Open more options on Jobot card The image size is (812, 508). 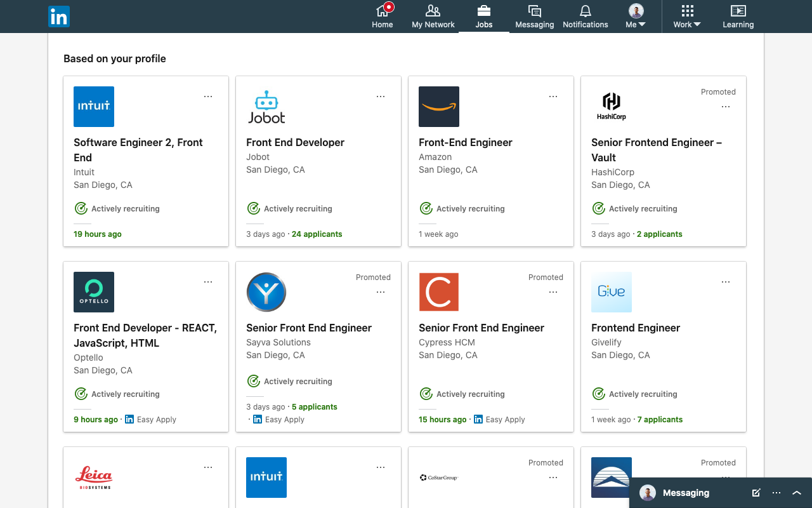click(381, 97)
